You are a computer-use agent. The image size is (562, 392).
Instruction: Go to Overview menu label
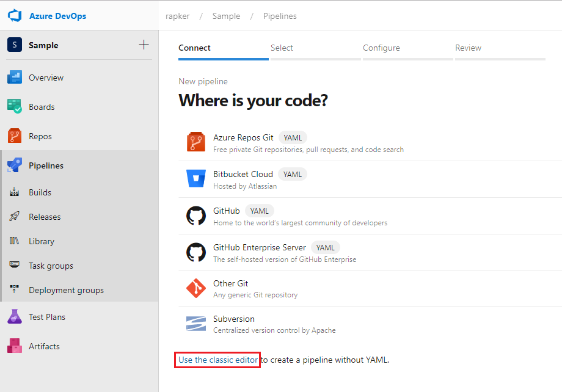pos(46,78)
